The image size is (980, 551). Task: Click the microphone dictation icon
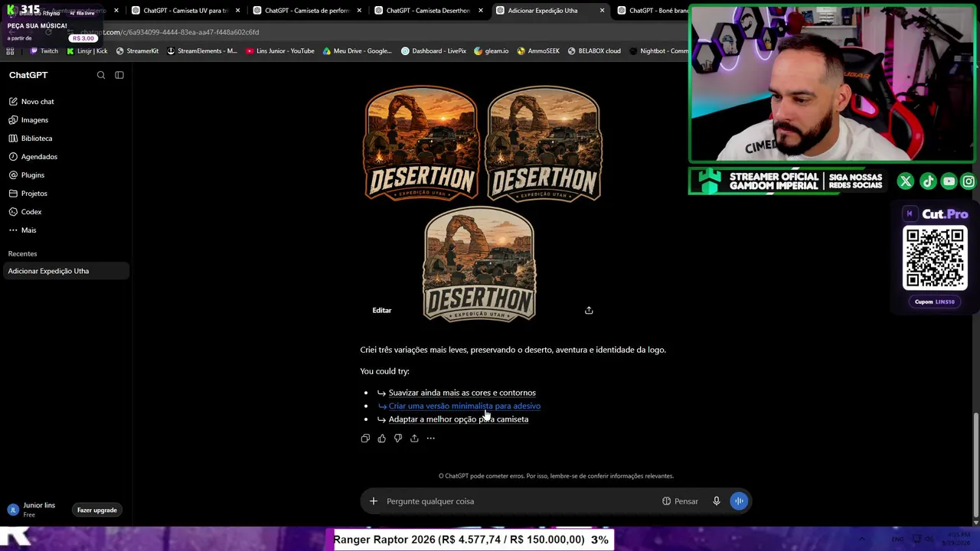[717, 501]
